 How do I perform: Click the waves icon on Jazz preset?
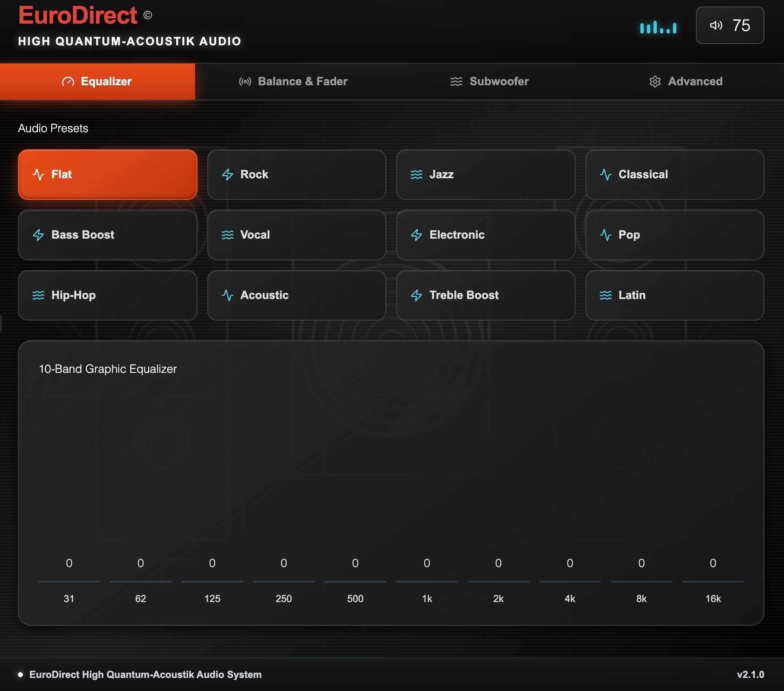(416, 175)
